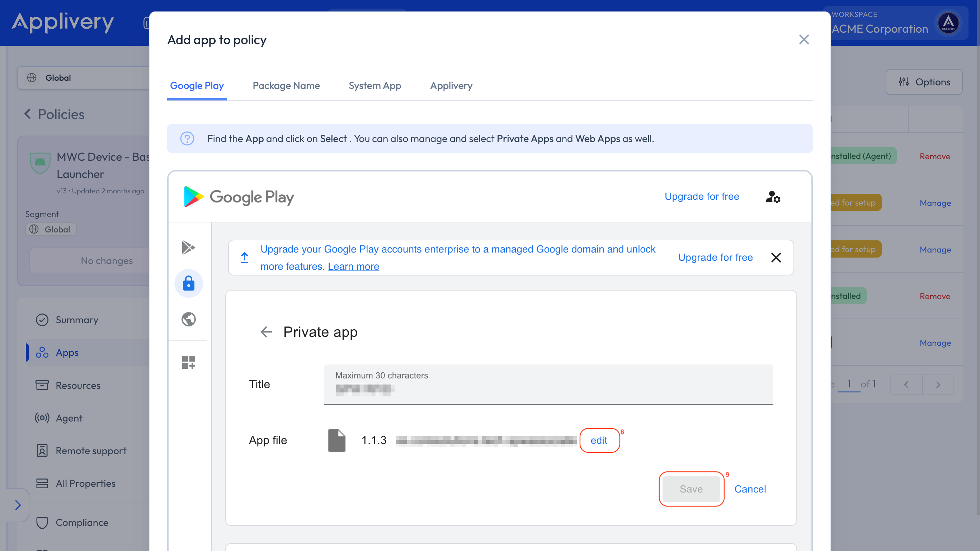980x551 pixels.
Task: Open the Web apps globe icon
Action: pyautogui.click(x=189, y=319)
